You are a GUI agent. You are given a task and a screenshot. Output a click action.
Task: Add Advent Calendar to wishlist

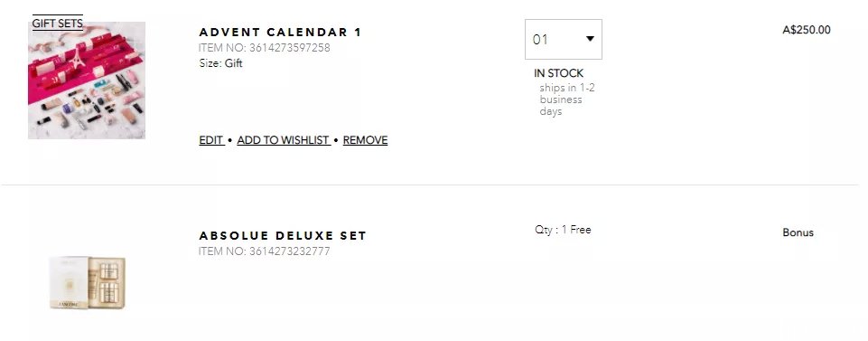pyautogui.click(x=284, y=140)
